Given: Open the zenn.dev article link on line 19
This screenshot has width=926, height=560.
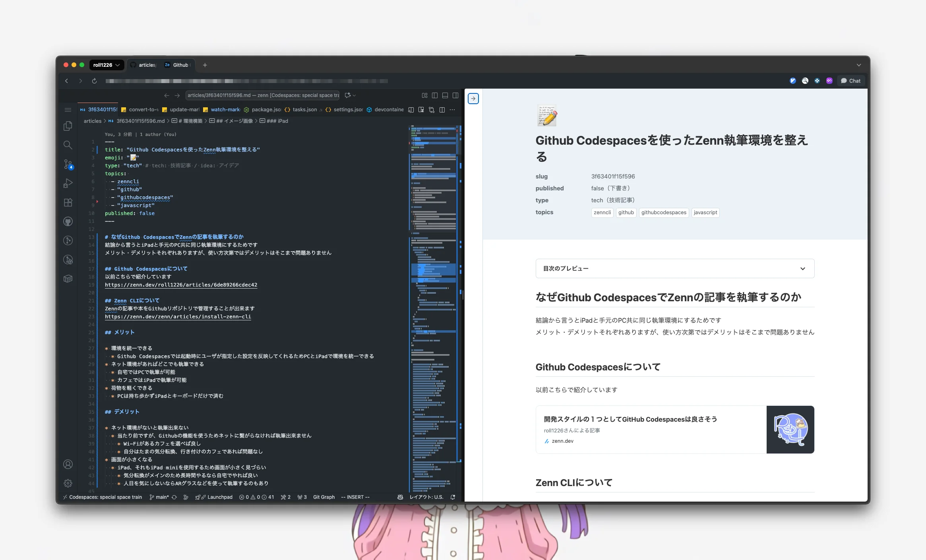Looking at the screenshot, I should [181, 285].
